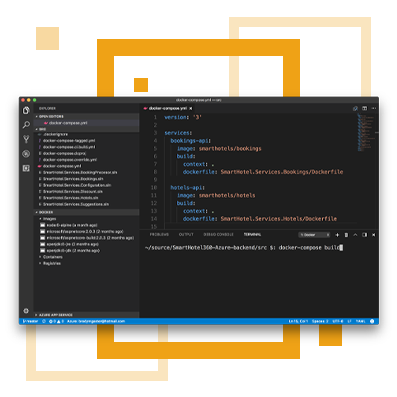Open the Source Control view icon
397x397 pixels.
(26, 139)
